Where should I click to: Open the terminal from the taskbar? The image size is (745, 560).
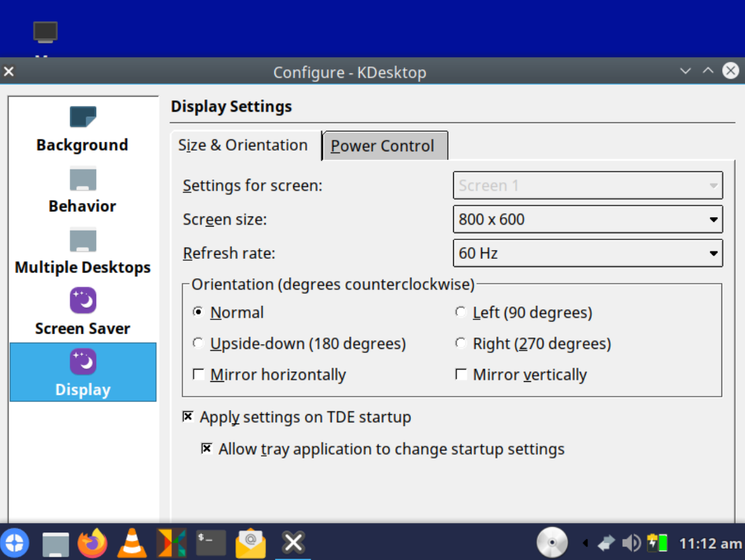211,543
